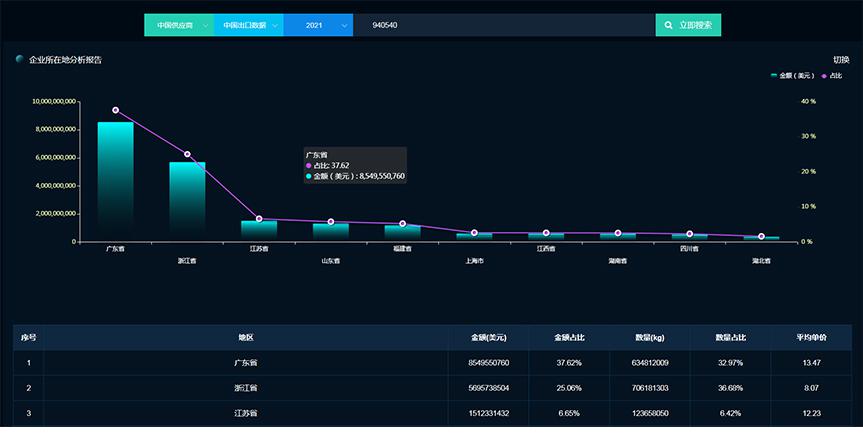Click the 湖北省 line data point marker
This screenshot has width=863, height=435.
[761, 236]
